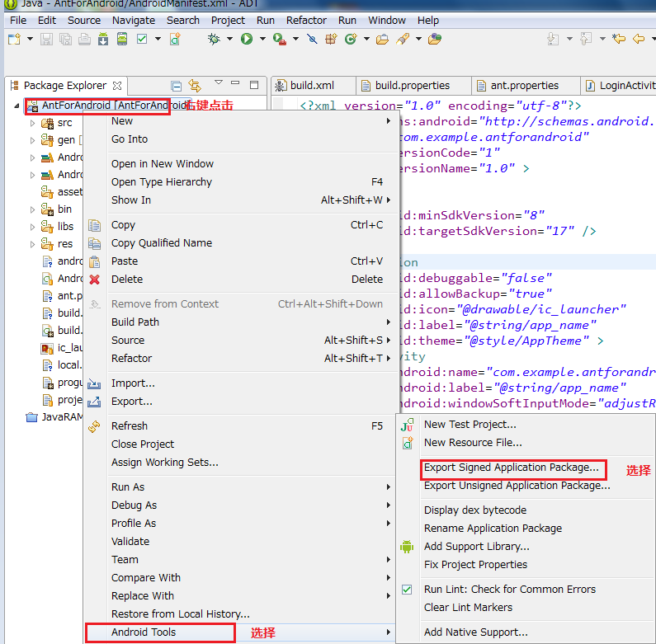The width and height of the screenshot is (656, 644).
Task: Click Android Tools in context menu
Action: (x=144, y=632)
